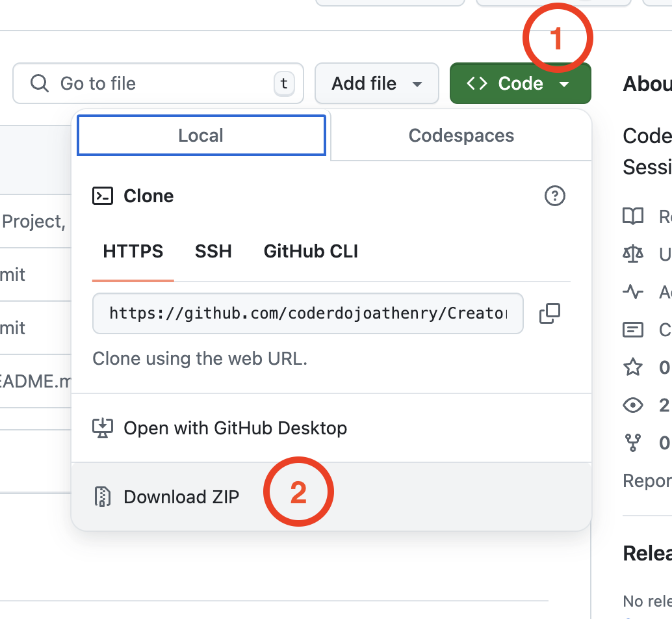Copy the clone URL to clipboard
672x619 pixels.
click(x=549, y=313)
